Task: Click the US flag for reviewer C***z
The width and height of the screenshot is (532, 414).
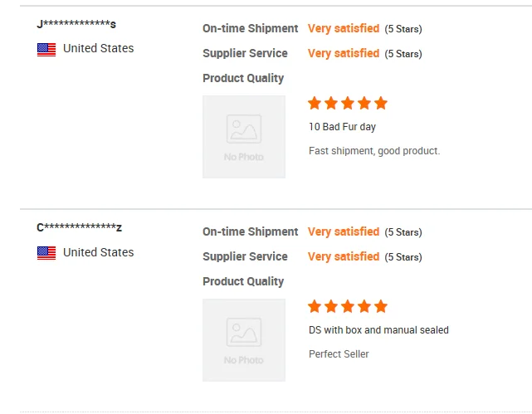Action: (x=46, y=253)
